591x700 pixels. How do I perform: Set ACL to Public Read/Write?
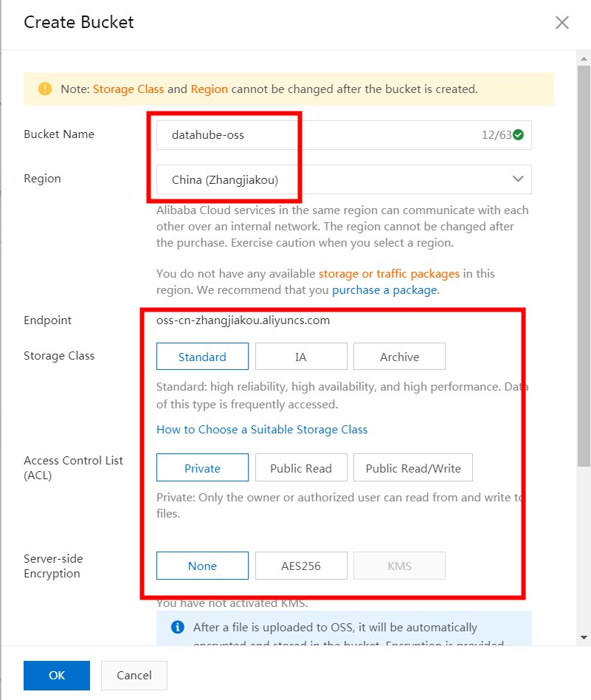point(412,467)
